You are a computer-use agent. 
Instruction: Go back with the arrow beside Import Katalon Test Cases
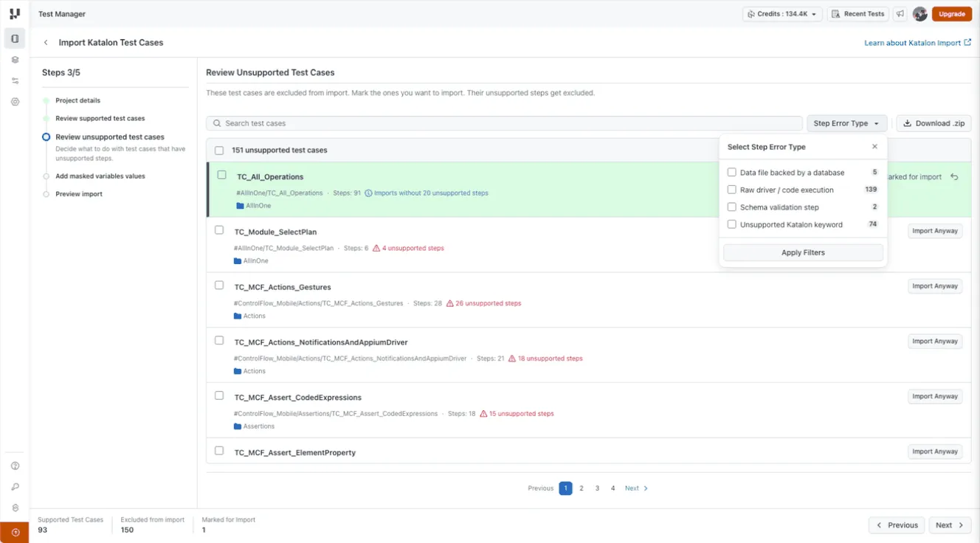(46, 43)
